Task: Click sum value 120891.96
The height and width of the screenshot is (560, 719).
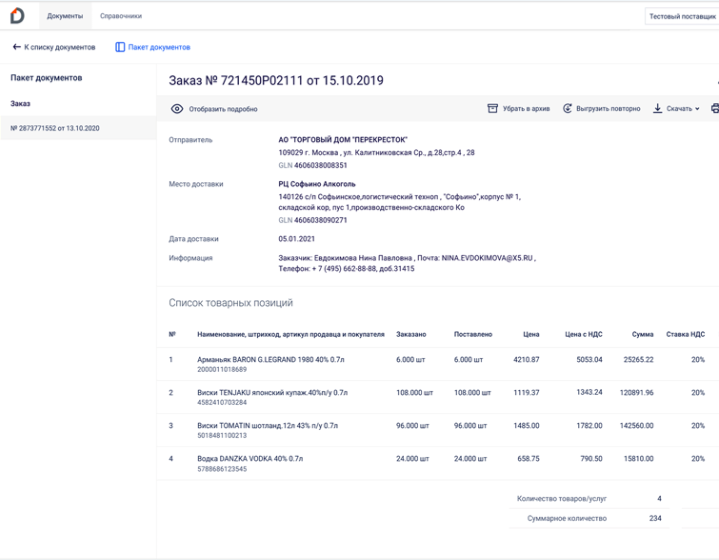Action: pyautogui.click(x=636, y=393)
